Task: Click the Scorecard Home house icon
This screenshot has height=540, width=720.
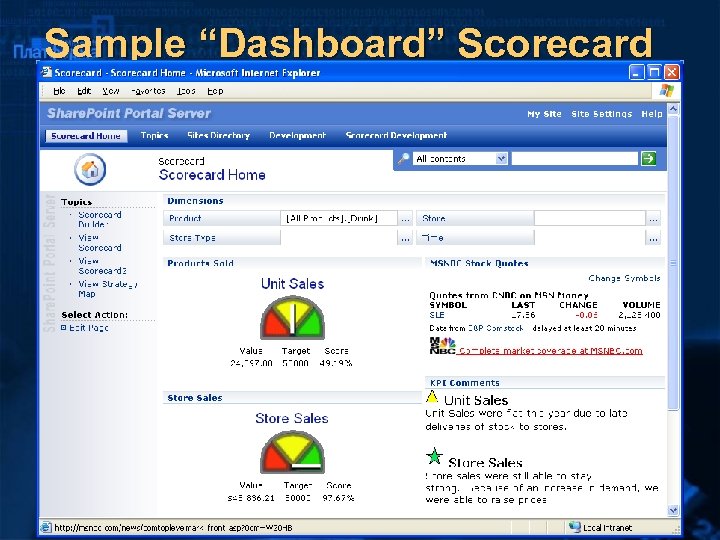Action: click(90, 169)
